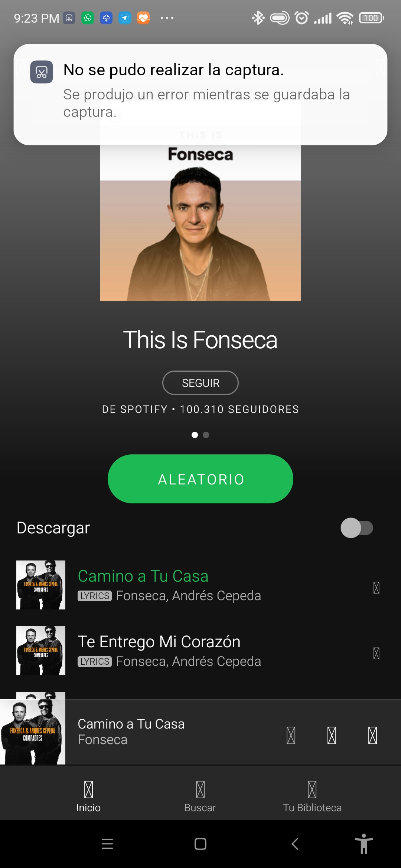
Task: Tap the Android back navigation arrow
Action: coord(295,844)
